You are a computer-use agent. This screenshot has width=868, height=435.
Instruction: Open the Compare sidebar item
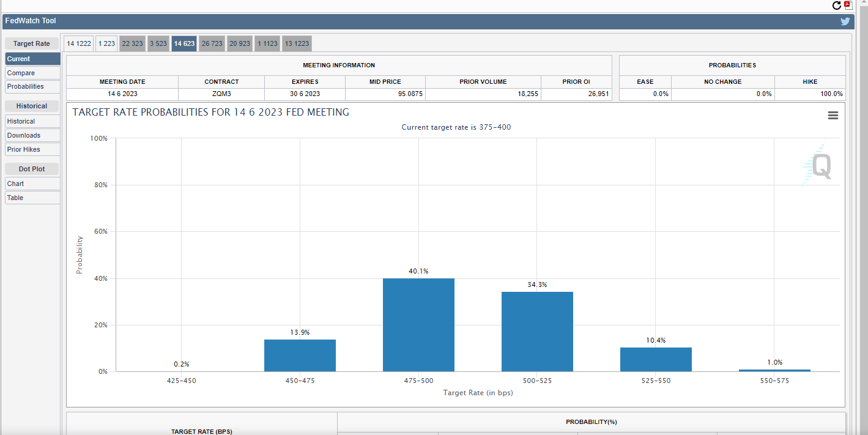pos(32,73)
